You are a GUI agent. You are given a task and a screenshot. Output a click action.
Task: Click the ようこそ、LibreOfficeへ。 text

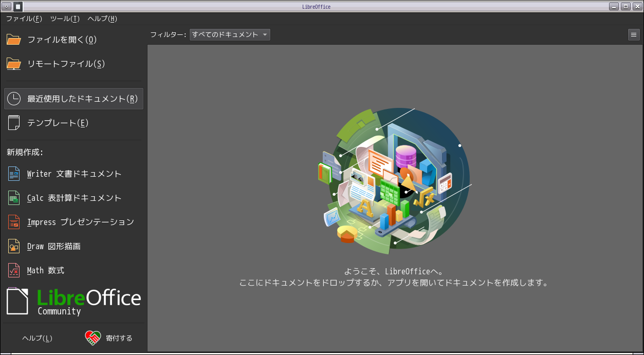coord(394,271)
